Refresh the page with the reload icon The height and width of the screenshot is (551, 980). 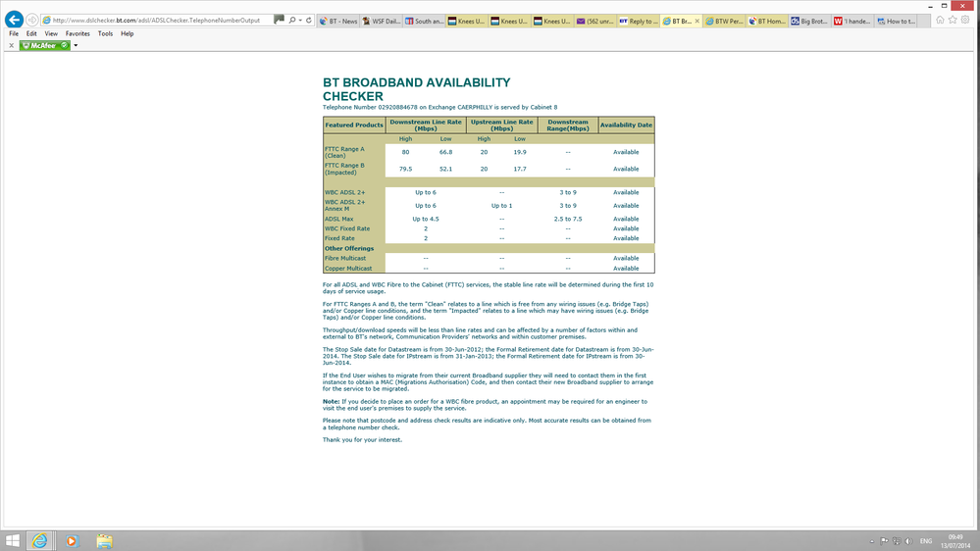[x=309, y=20]
